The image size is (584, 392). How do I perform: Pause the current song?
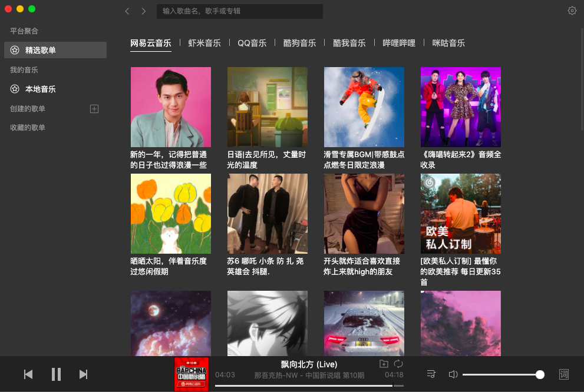tap(56, 374)
